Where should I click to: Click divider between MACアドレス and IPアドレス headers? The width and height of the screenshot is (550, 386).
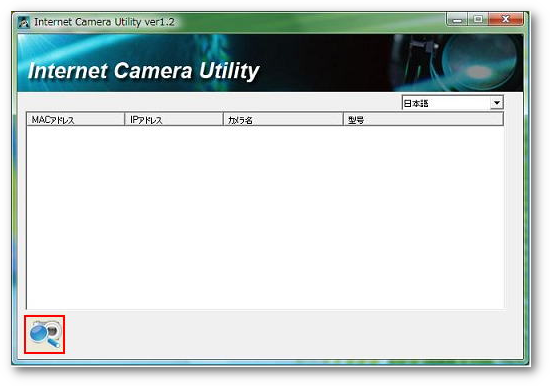tap(125, 120)
